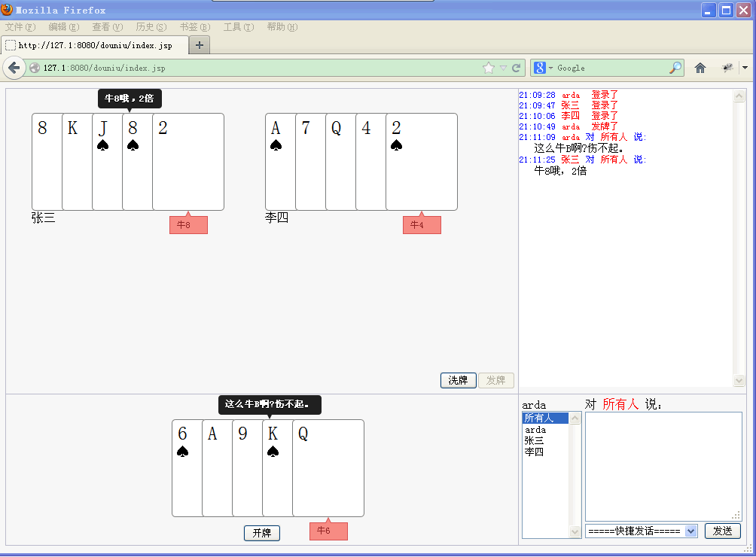
Task: Reload the page with the refresh icon
Action: tap(517, 68)
